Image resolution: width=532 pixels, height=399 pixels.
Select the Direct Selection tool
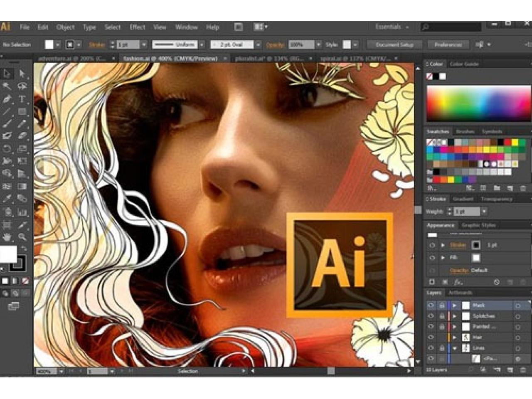coord(22,74)
